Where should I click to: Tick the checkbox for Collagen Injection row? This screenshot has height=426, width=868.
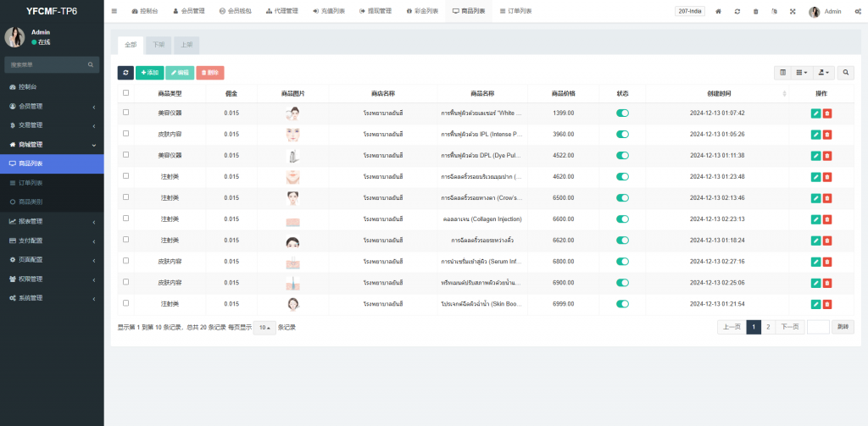[126, 219]
